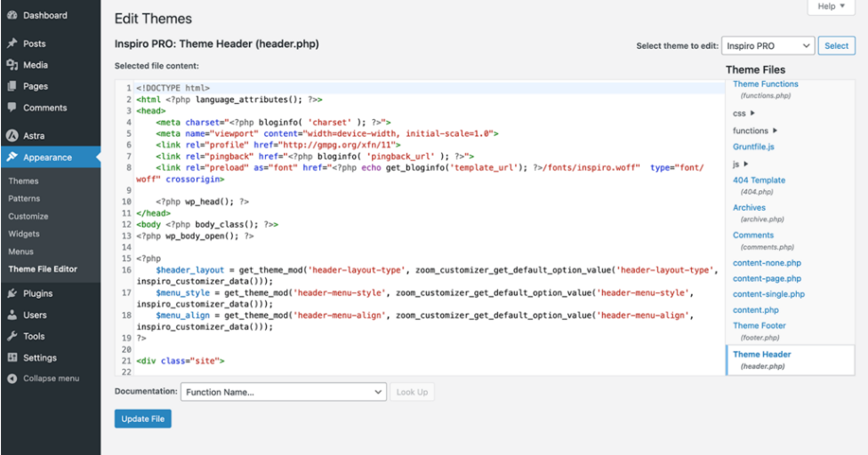Open Archives template file
The image size is (868, 455).
pos(749,208)
